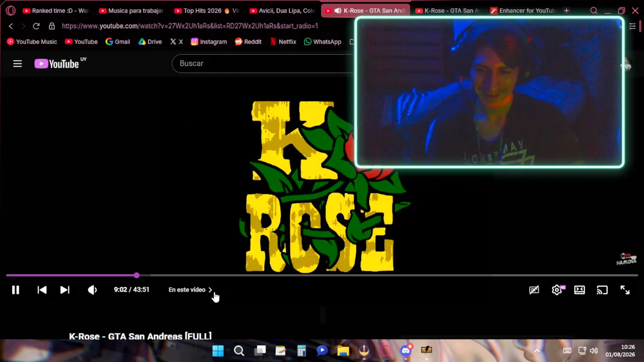Click the 9:02 / 43:51 time display
644x362 pixels.
point(131,290)
